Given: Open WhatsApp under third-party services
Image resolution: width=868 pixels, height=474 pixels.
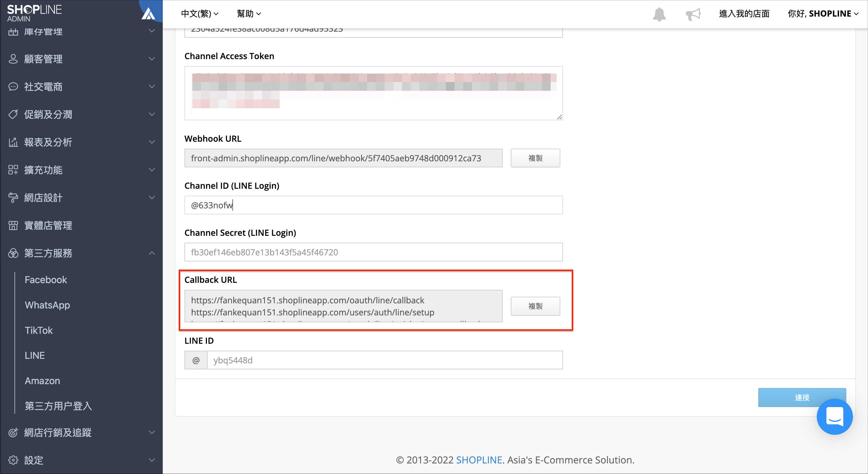Looking at the screenshot, I should 48,305.
